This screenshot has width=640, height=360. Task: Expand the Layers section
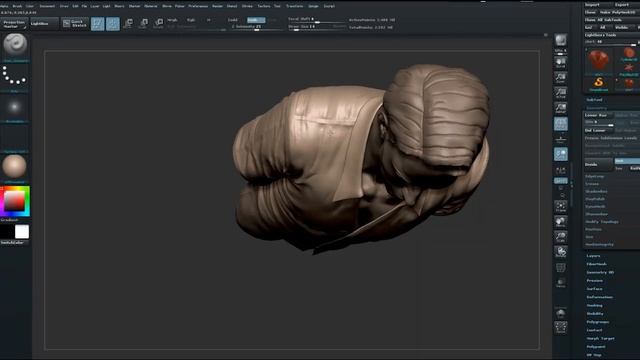[593, 256]
